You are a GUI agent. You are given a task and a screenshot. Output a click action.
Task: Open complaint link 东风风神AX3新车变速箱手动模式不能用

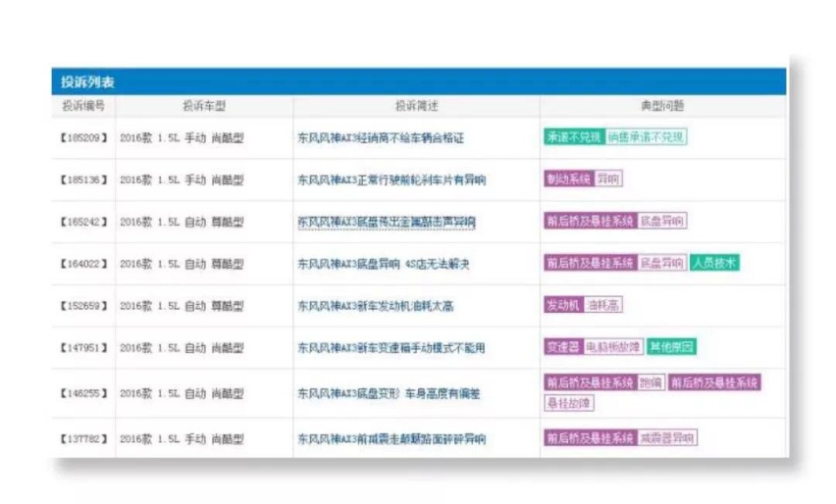tap(392, 348)
